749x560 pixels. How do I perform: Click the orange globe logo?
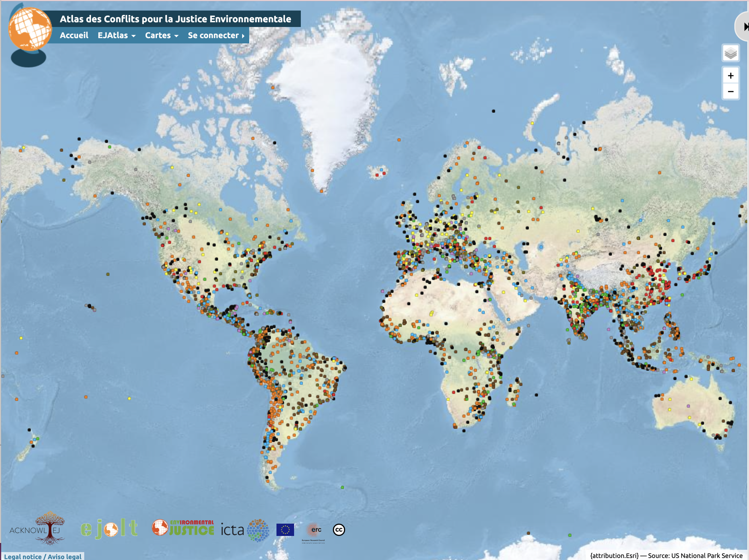[30, 29]
